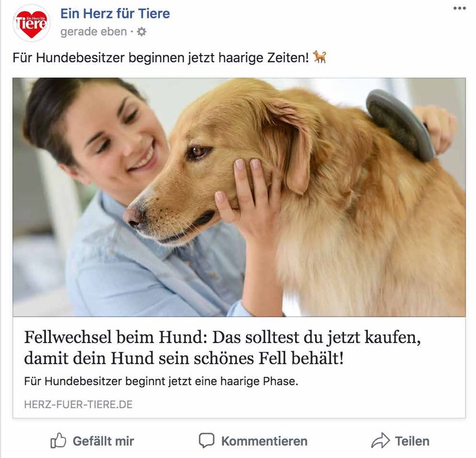The image size is (476, 458).
Task: Click the 'Teilen' label
Action: [412, 441]
